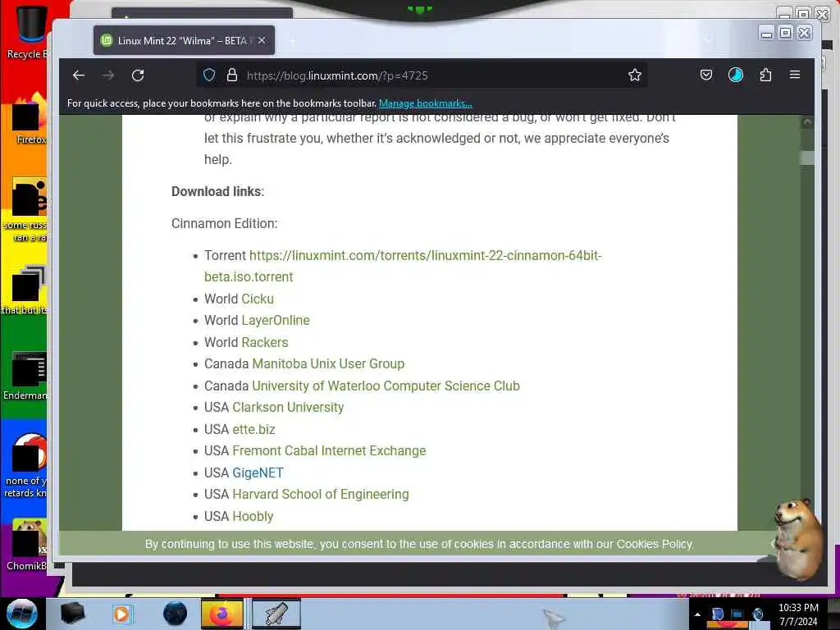Open the Firefox hamburger application menu

click(x=795, y=75)
